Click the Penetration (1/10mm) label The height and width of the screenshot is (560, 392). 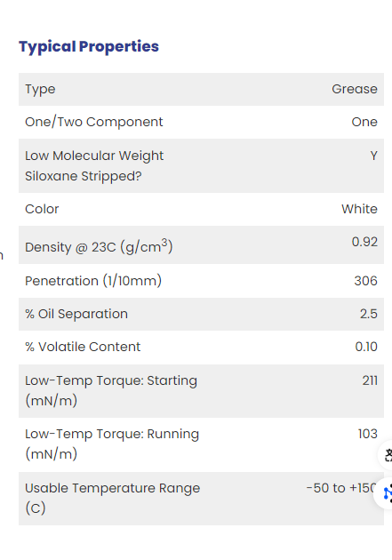pos(93,281)
